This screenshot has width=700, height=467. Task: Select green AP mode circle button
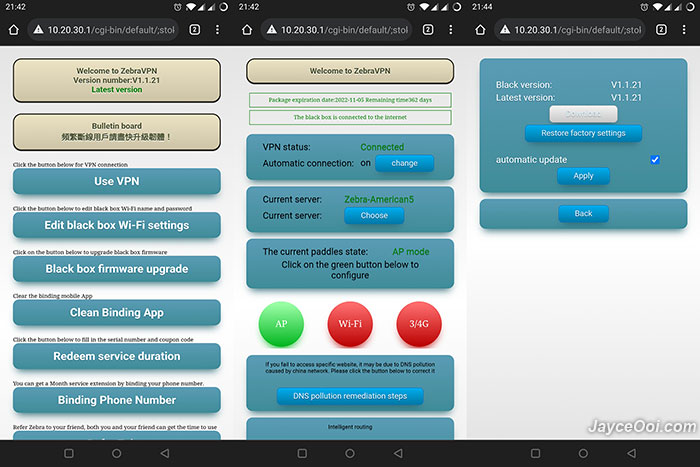pyautogui.click(x=281, y=324)
